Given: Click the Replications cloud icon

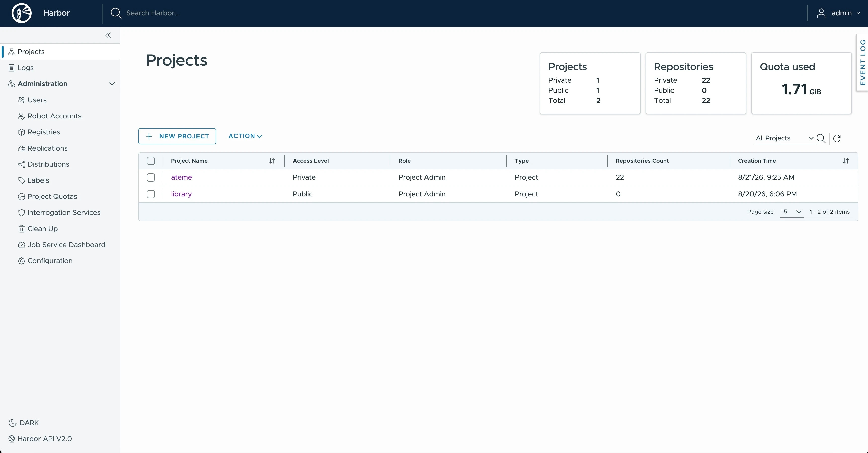Looking at the screenshot, I should (x=22, y=149).
